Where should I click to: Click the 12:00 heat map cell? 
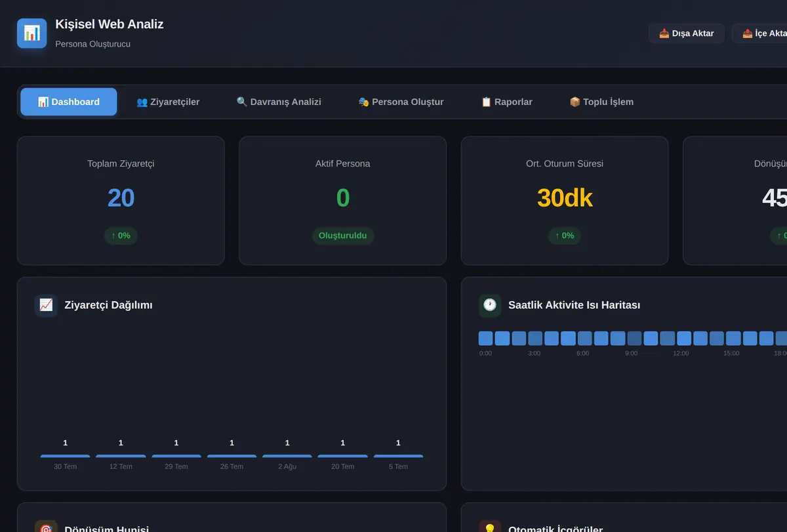tap(684, 338)
